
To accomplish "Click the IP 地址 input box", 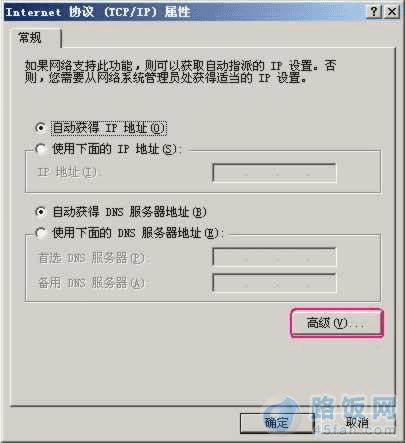I will 274,173.
